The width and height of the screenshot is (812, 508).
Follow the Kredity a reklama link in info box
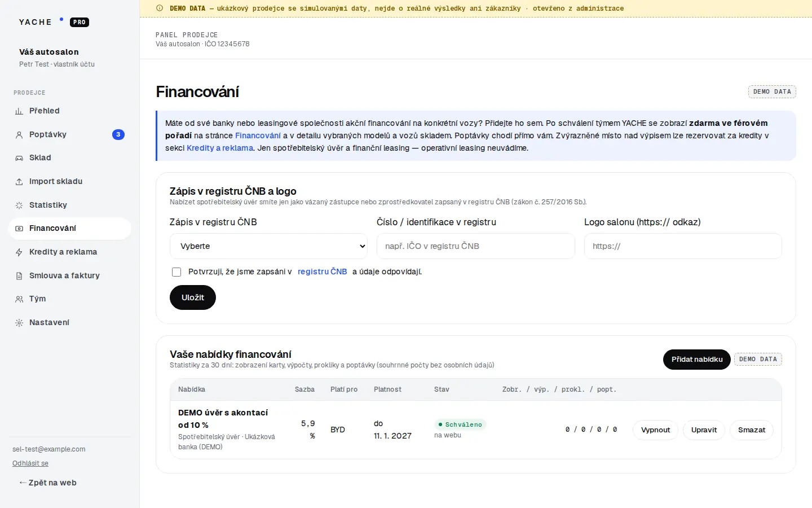pyautogui.click(x=220, y=148)
